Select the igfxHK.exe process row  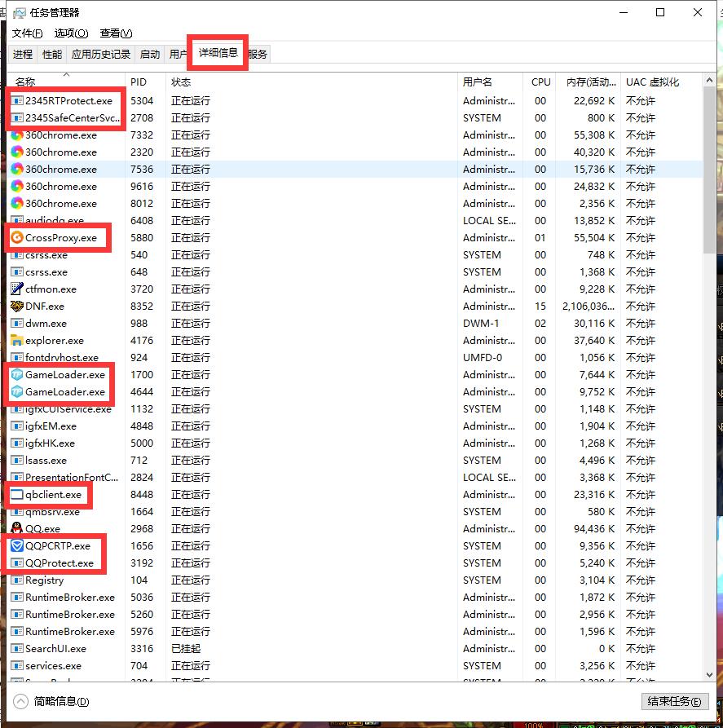(x=355, y=443)
